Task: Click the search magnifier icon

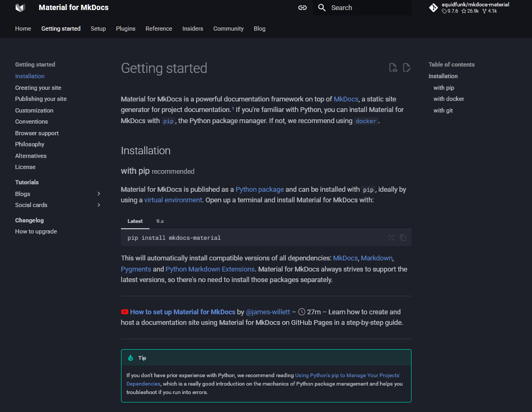Action: (322, 7)
